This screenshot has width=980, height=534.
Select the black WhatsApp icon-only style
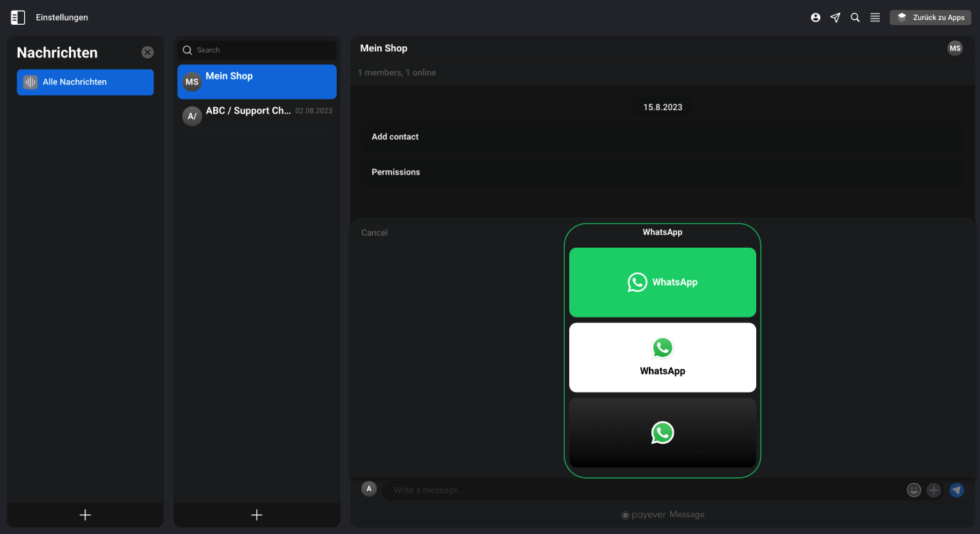tap(662, 433)
